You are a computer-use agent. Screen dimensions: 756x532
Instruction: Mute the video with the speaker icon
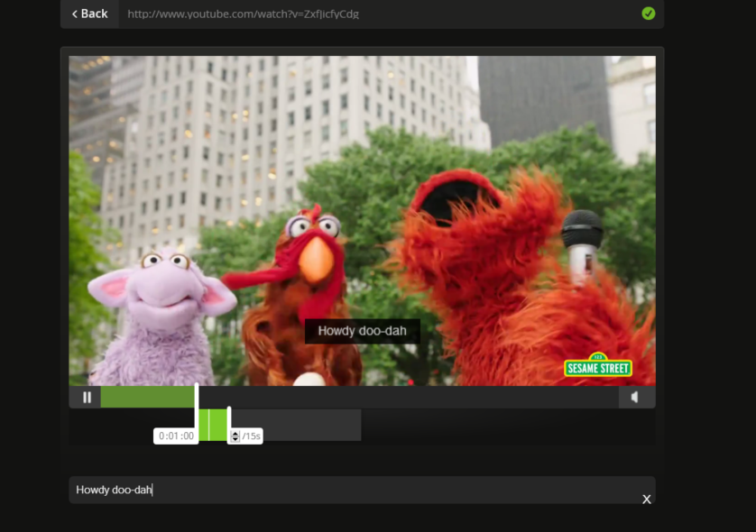point(635,397)
